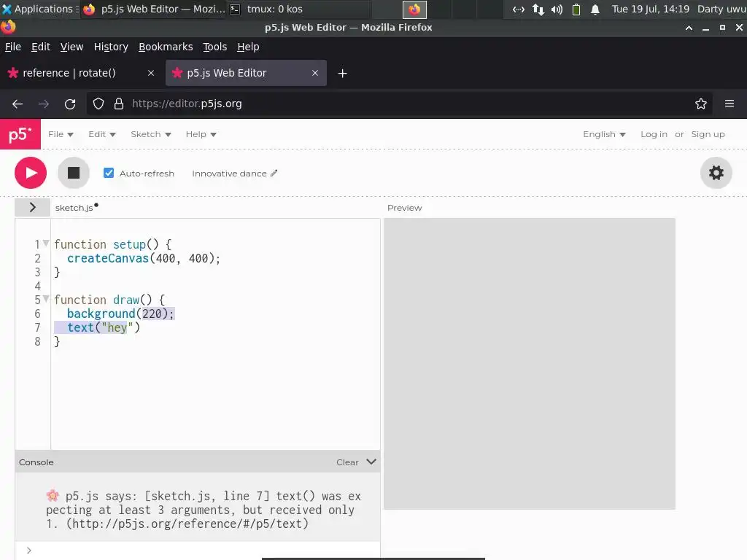Click the p5.js Web Editor taskbar entry
Viewport: 747px width, 560px height.
(x=153, y=9)
